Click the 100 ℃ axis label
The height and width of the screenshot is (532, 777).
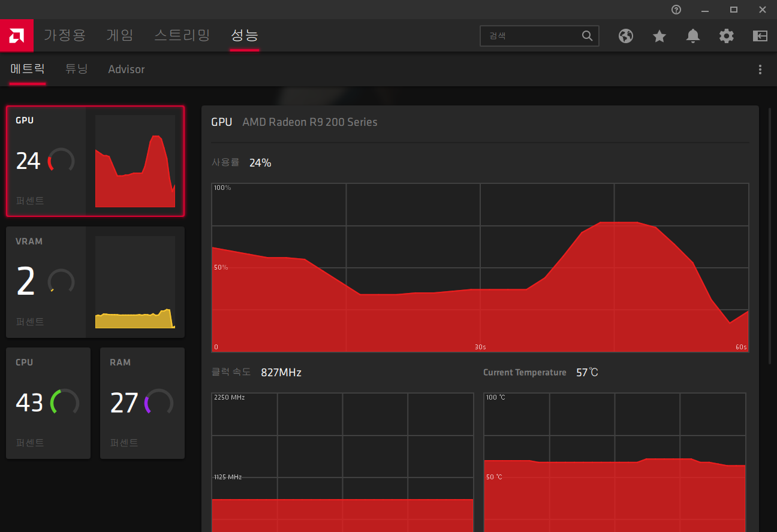[495, 397]
